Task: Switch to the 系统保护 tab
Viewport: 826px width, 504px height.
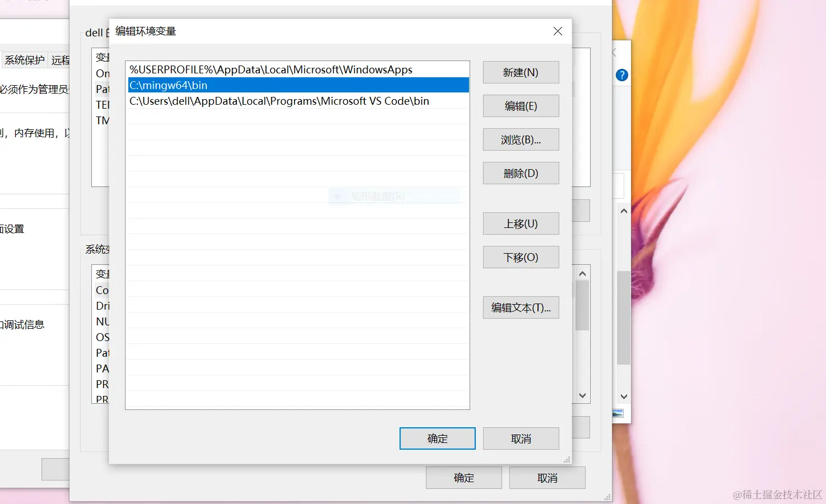Action: point(24,60)
